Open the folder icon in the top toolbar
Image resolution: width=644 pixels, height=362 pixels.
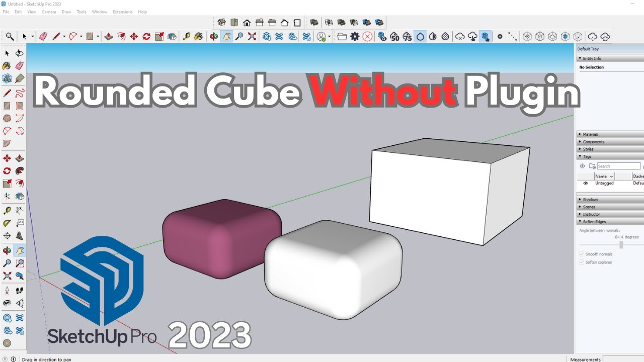(x=342, y=37)
